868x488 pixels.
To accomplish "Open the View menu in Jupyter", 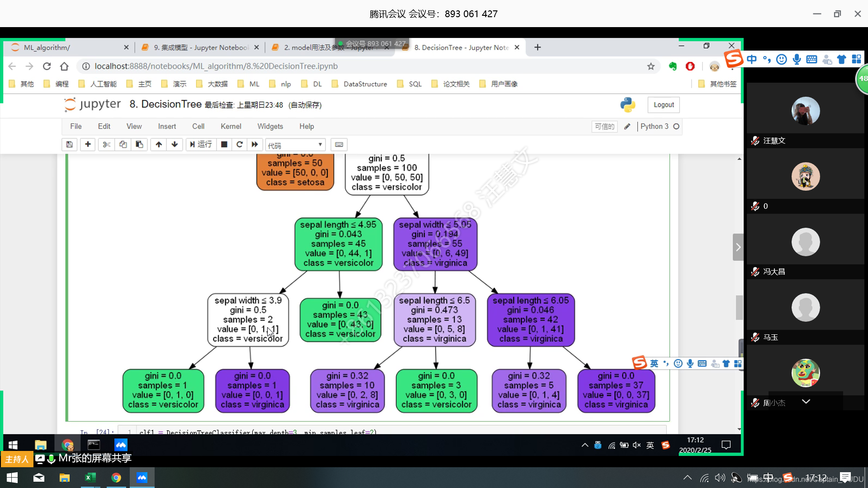I will pos(134,127).
